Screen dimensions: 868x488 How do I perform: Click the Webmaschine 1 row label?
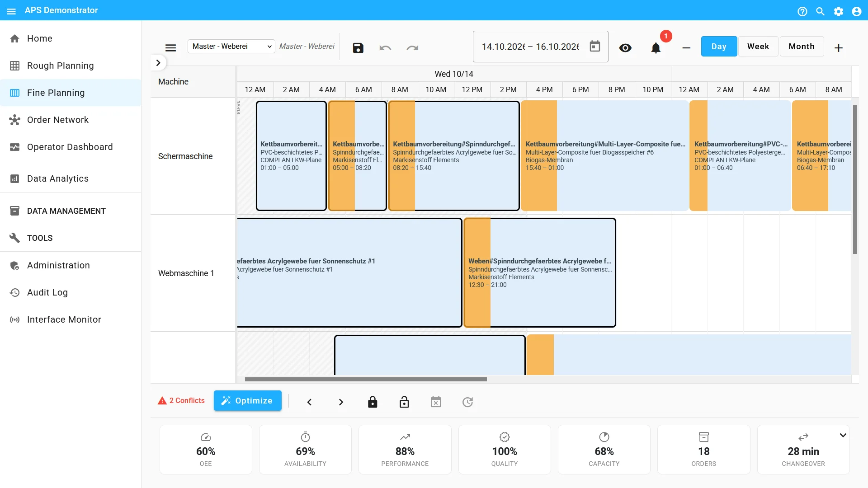pos(186,273)
